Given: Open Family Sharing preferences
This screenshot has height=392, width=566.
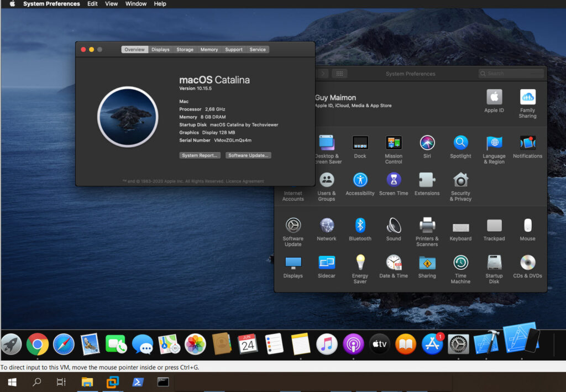Looking at the screenshot, I should [x=527, y=103].
